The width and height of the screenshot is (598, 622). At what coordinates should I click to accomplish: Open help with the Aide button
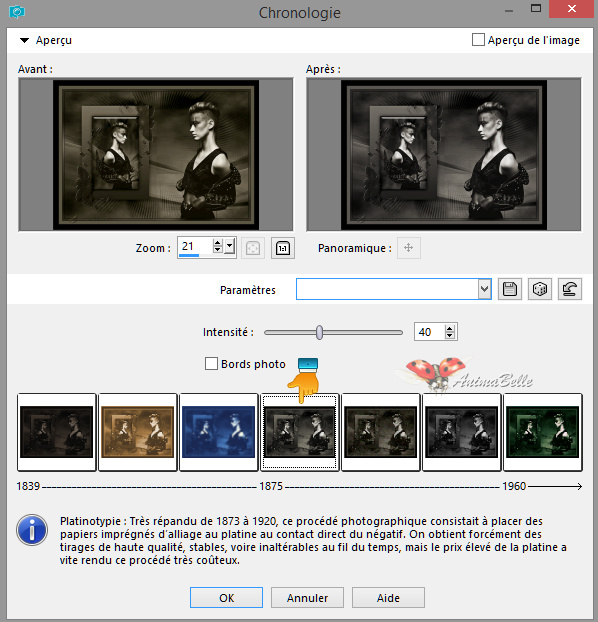[388, 597]
